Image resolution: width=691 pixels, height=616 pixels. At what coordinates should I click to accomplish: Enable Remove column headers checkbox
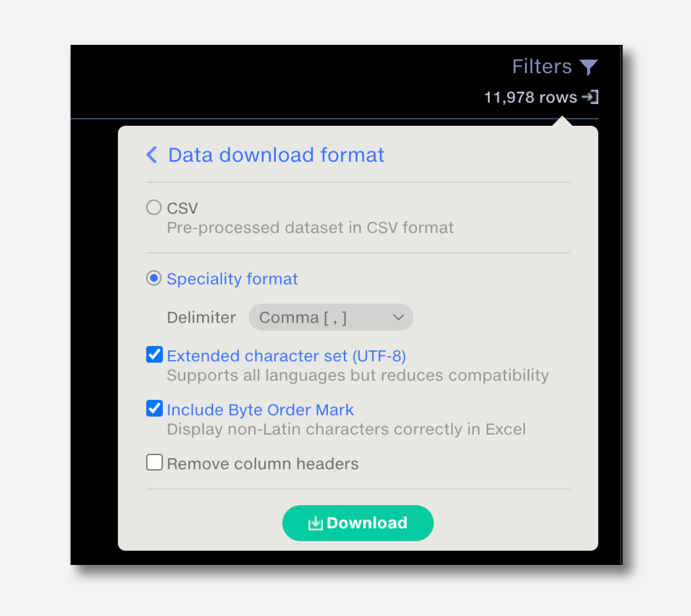tap(154, 462)
